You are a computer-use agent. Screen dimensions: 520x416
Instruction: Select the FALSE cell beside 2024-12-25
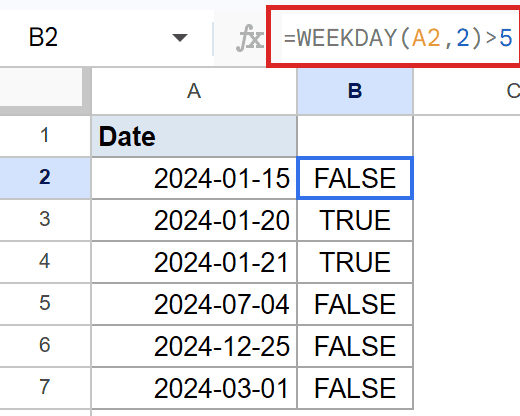tap(355, 346)
